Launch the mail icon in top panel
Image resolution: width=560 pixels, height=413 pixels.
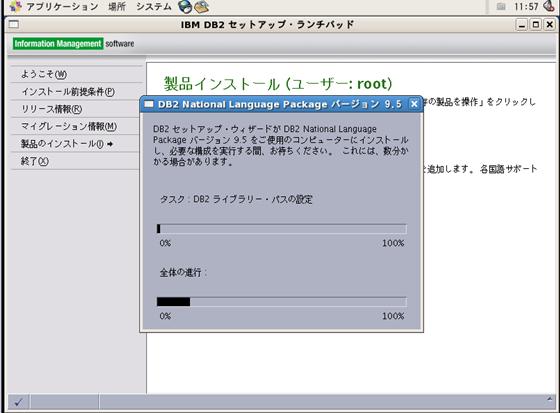201,6
